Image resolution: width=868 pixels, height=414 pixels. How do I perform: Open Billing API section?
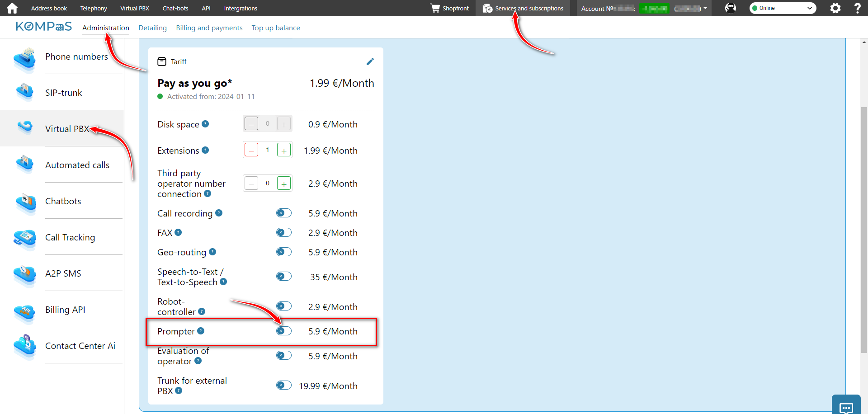click(62, 310)
